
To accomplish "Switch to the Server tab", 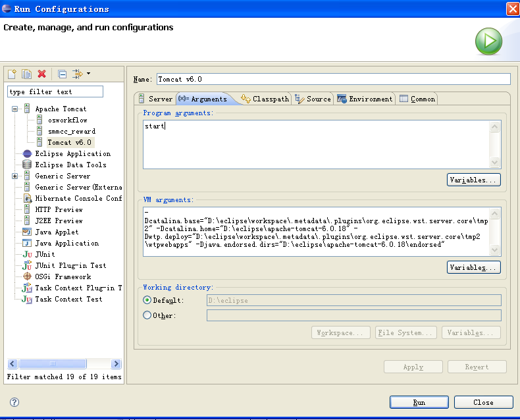I will click(155, 99).
